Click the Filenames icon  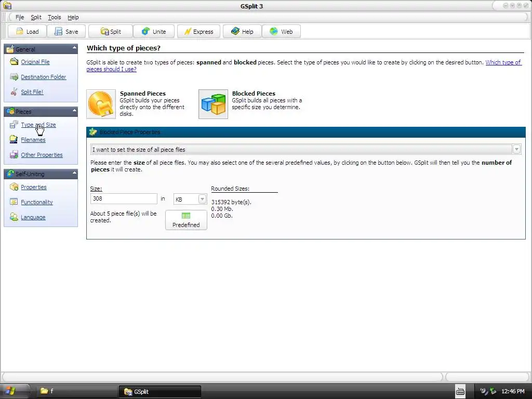[x=14, y=139]
